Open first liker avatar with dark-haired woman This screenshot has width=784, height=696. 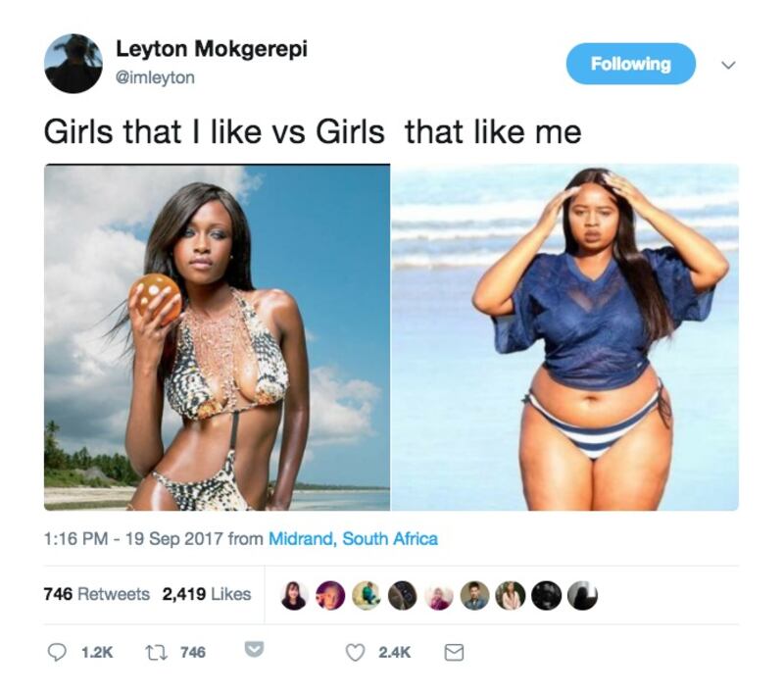click(293, 595)
